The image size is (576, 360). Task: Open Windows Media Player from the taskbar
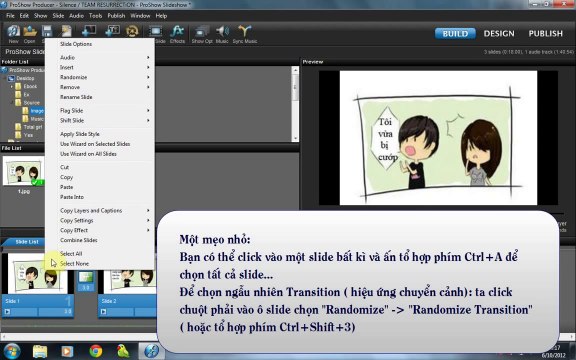(67, 352)
